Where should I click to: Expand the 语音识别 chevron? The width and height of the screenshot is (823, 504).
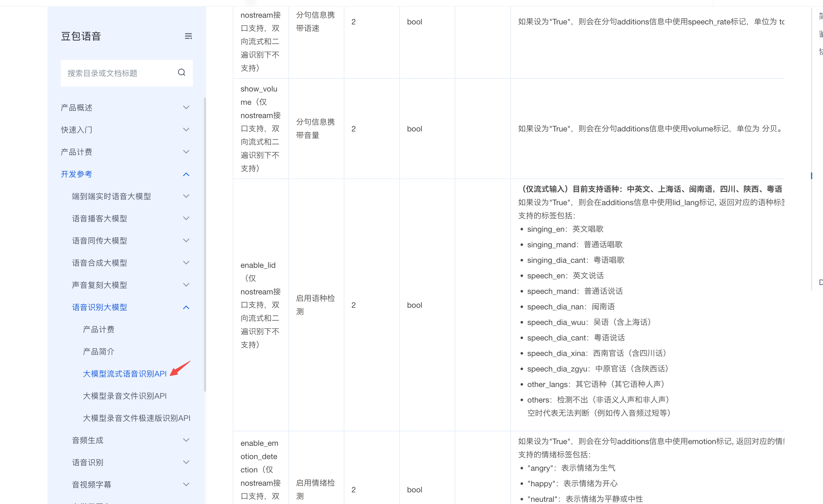[186, 462]
